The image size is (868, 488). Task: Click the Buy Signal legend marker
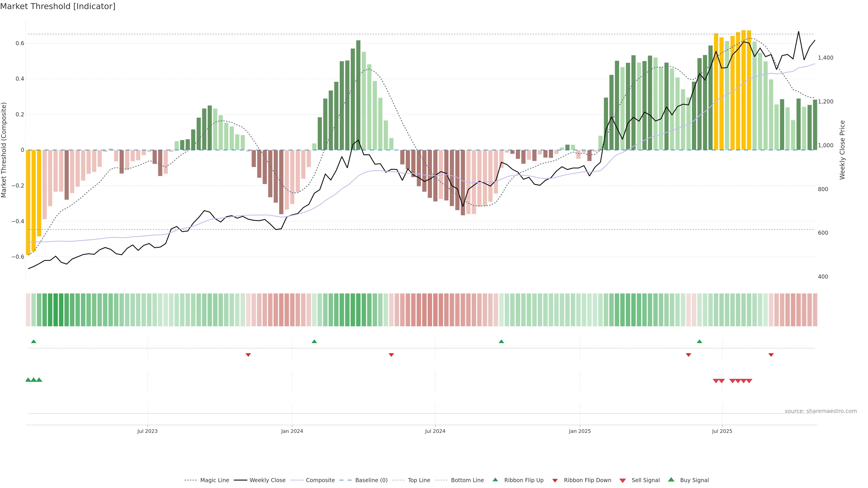click(671, 480)
